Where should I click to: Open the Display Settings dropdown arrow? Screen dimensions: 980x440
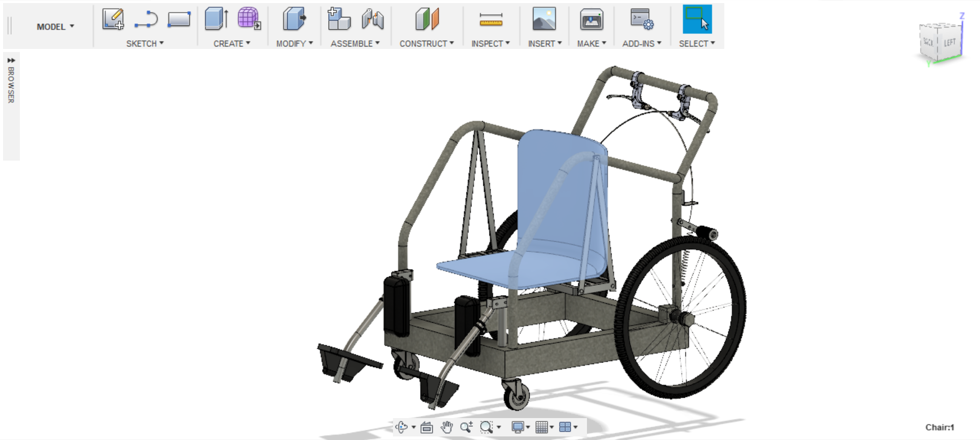coord(528,427)
